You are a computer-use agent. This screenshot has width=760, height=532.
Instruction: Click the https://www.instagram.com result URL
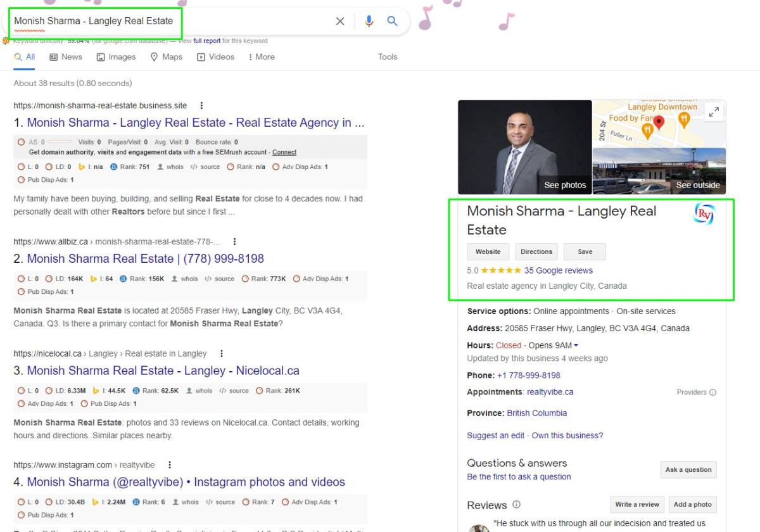pyautogui.click(x=84, y=465)
